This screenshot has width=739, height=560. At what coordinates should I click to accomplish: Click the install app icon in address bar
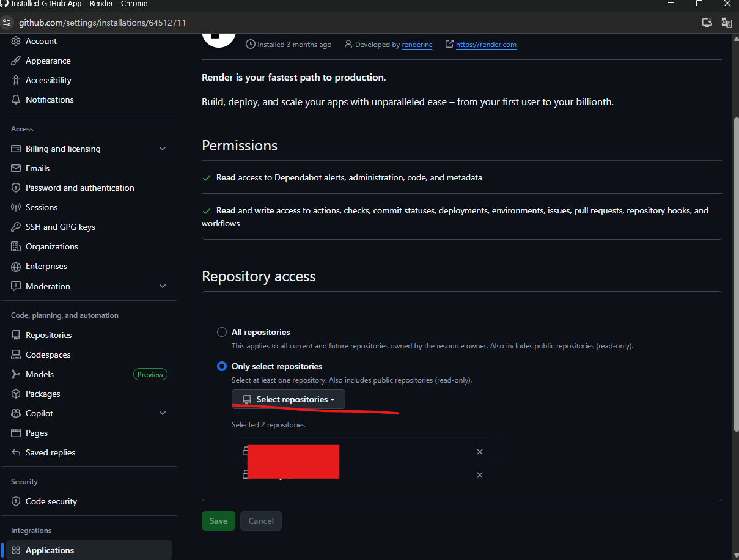(707, 23)
